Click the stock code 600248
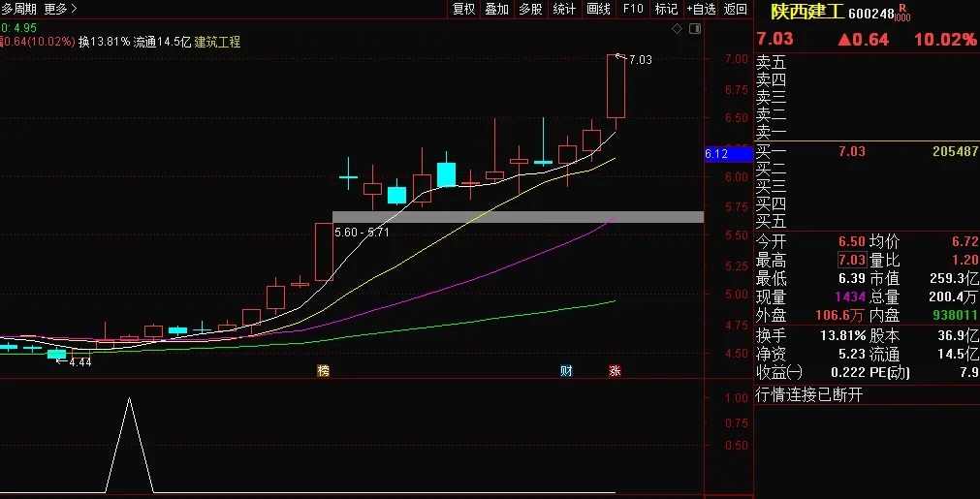Screen dimensions: 980x499 [871, 14]
